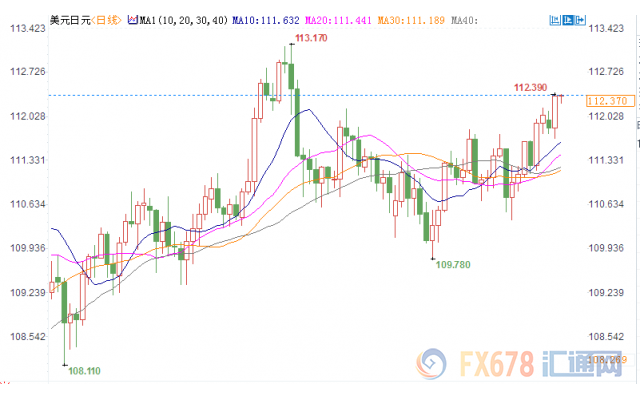
Task: Click 110.634 on the right price axis
Action: coord(606,204)
